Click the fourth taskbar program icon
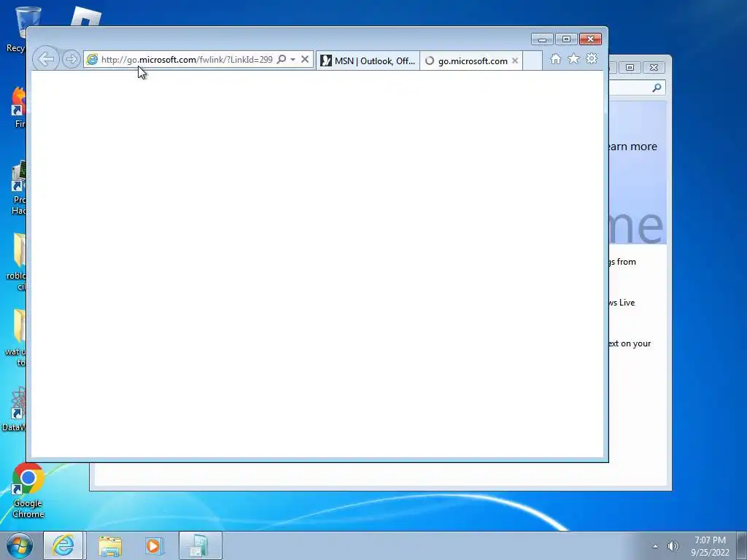 [x=200, y=545]
